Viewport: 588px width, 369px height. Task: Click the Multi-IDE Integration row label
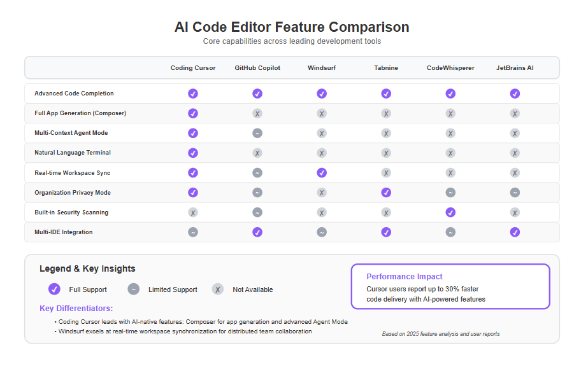(63, 232)
